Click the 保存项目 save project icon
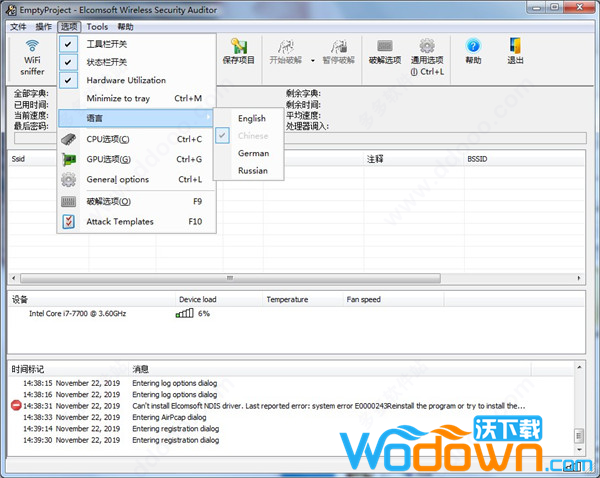The height and width of the screenshot is (478, 600). tap(239, 52)
